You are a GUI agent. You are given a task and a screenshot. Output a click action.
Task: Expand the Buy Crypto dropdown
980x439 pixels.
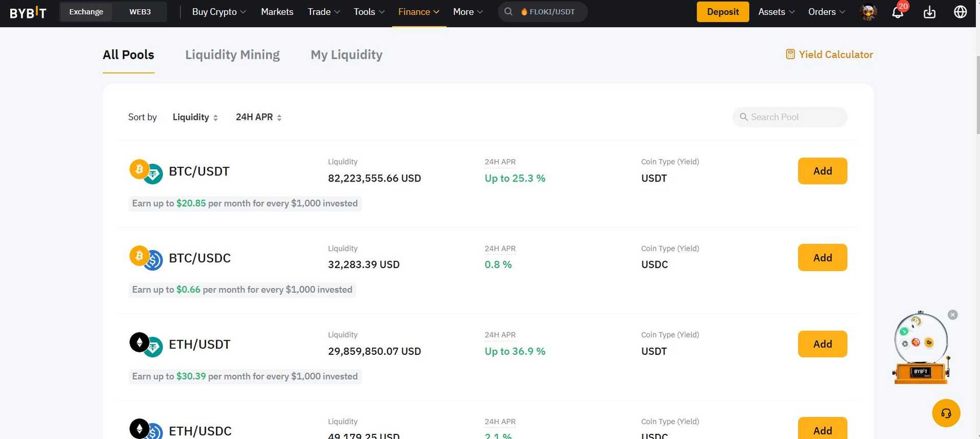click(219, 12)
